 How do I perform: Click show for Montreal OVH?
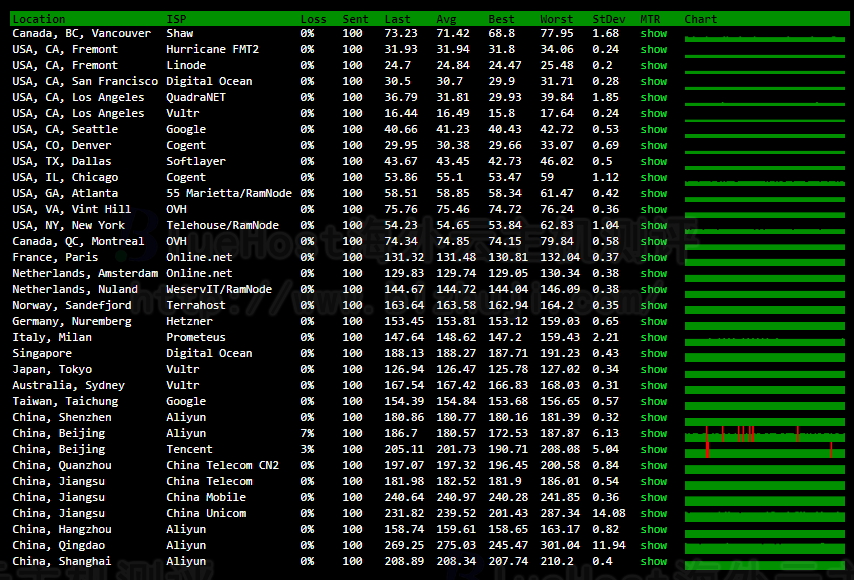[x=654, y=241]
